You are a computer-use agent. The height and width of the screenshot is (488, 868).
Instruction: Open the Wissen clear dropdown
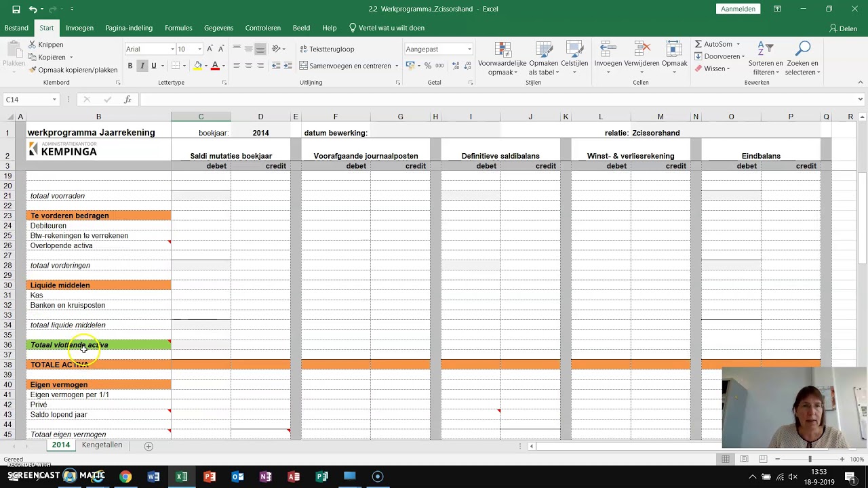(x=712, y=68)
